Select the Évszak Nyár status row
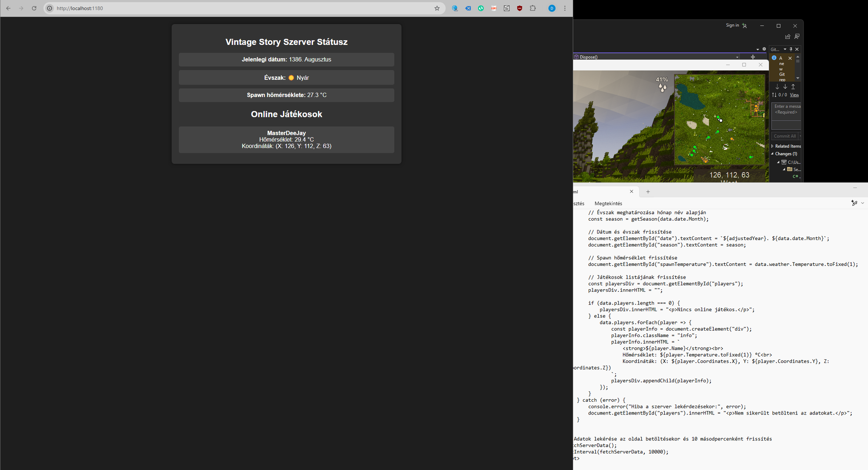 [286, 78]
